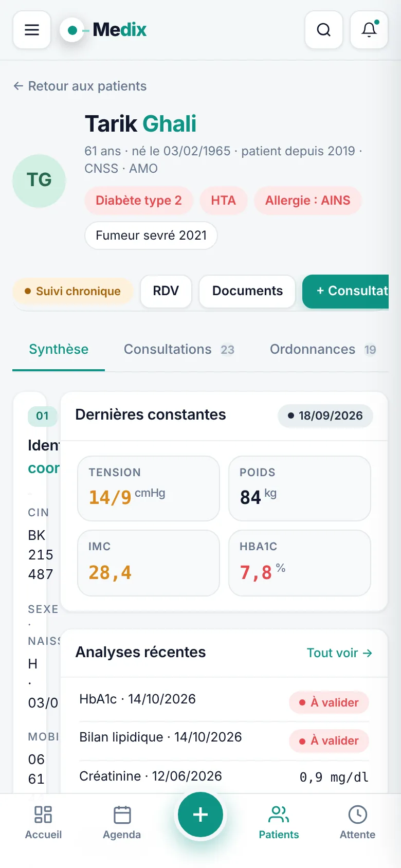Open notifications bell

point(369,30)
